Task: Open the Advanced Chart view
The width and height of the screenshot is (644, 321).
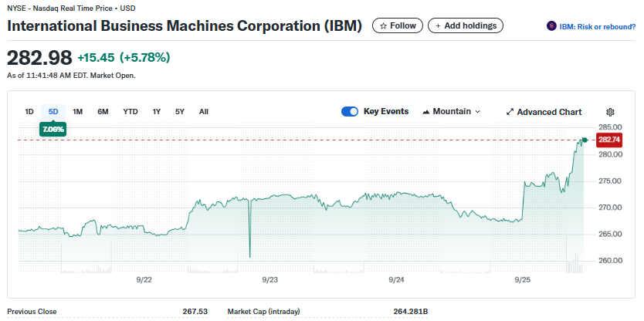Action: coord(544,112)
